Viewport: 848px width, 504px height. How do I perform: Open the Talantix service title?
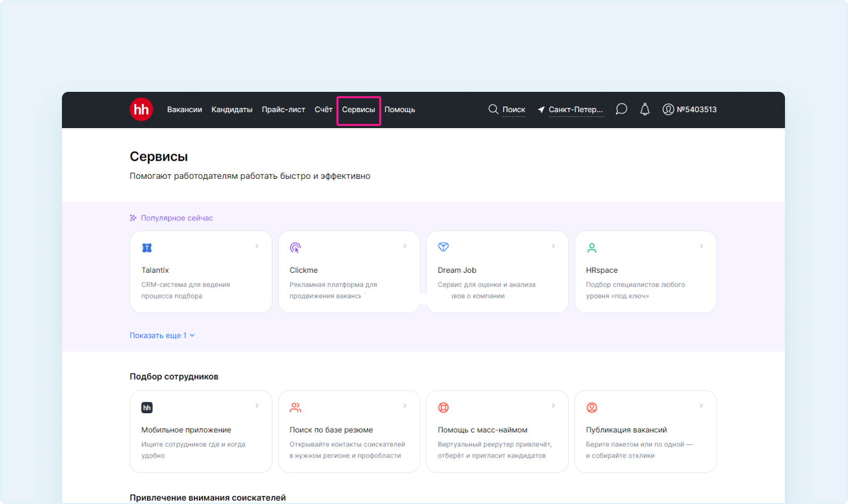[155, 270]
